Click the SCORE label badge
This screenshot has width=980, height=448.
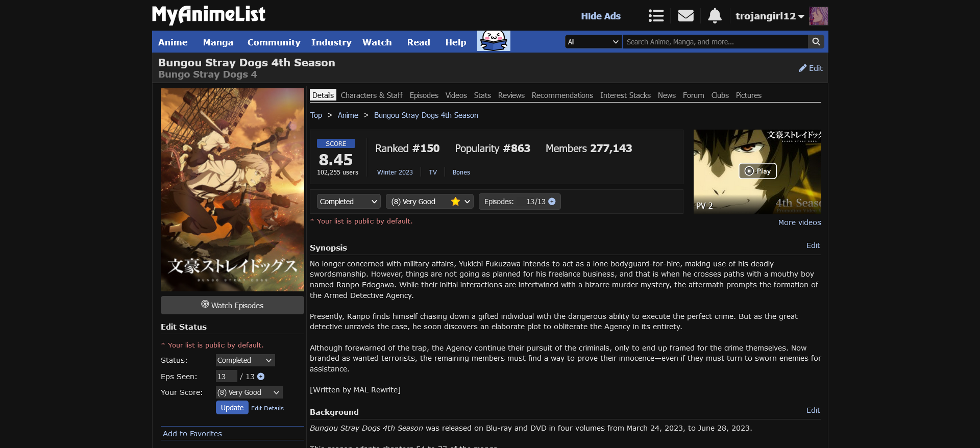tap(336, 144)
